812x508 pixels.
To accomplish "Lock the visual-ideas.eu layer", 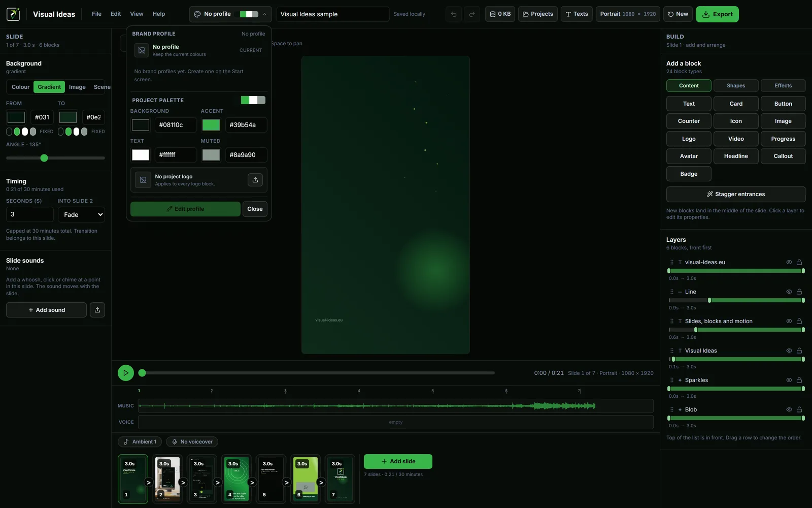I will [799, 262].
